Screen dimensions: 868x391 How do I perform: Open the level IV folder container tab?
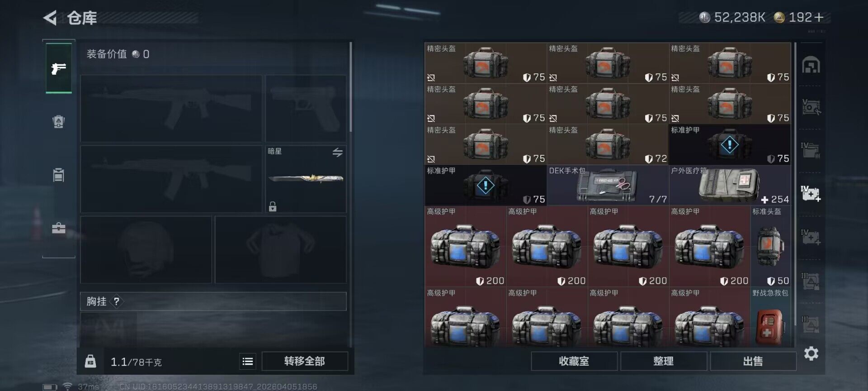tap(811, 150)
